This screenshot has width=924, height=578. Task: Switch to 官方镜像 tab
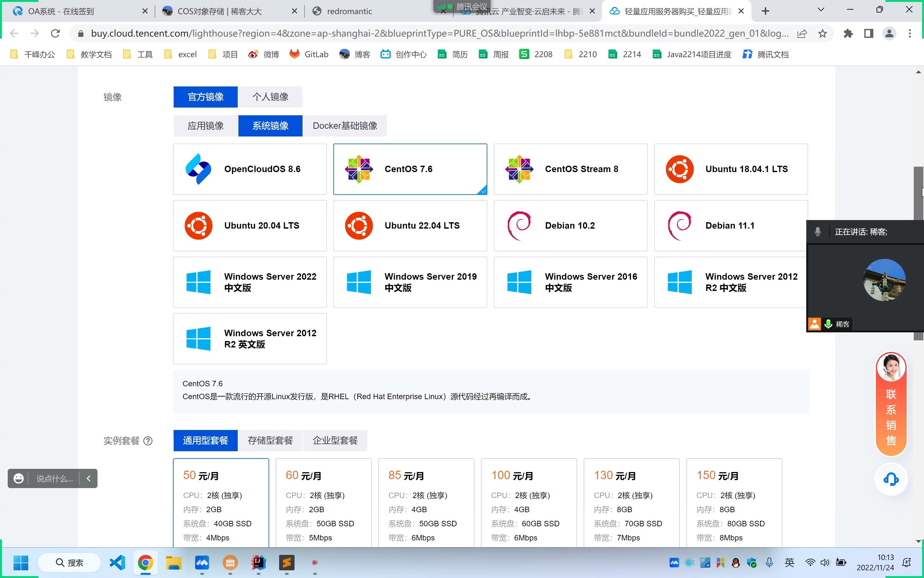[205, 97]
